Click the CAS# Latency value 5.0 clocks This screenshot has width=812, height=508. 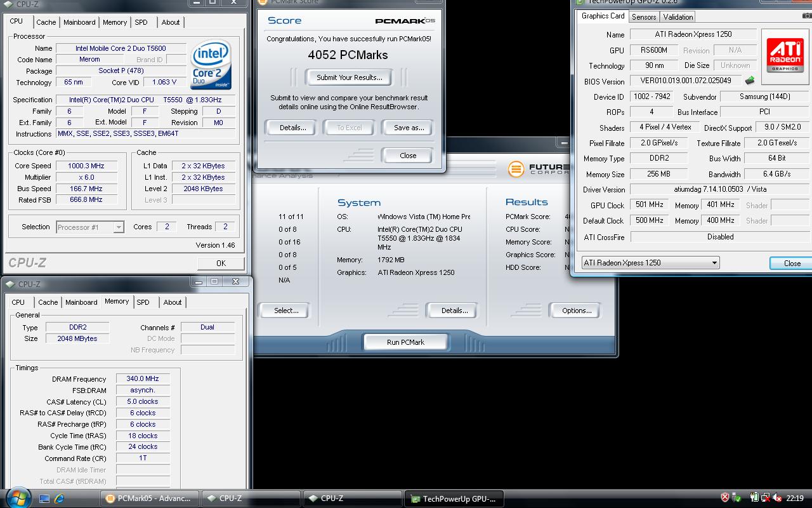[x=143, y=401]
